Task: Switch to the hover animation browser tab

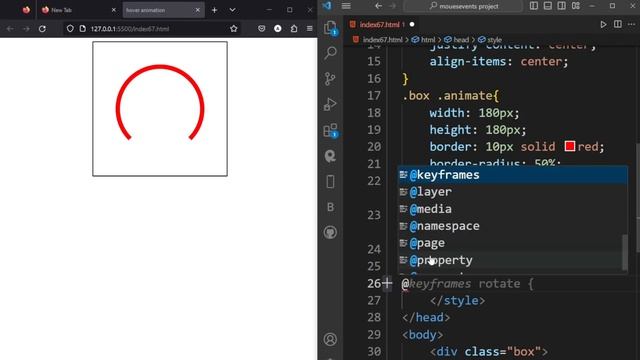Action: pyautogui.click(x=163, y=10)
